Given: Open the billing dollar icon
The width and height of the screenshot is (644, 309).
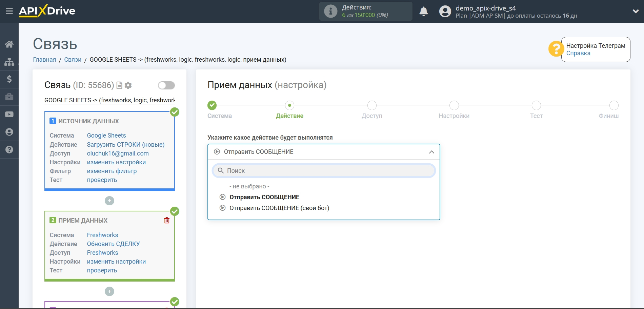Looking at the screenshot, I should (x=9, y=79).
